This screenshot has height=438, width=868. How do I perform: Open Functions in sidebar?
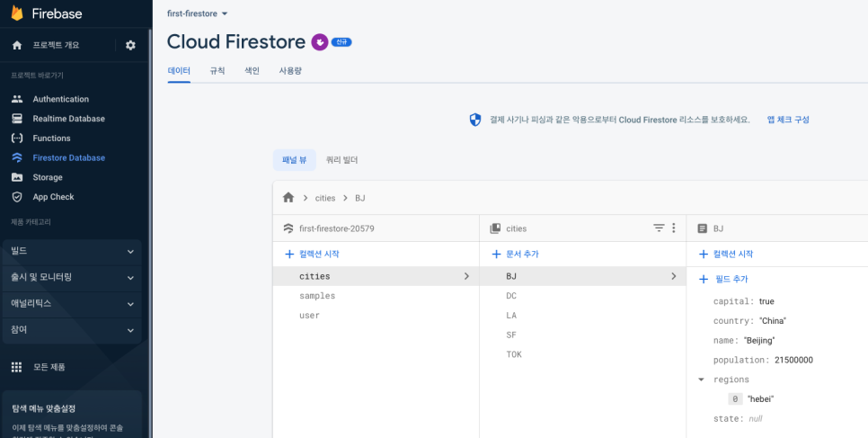click(x=51, y=138)
